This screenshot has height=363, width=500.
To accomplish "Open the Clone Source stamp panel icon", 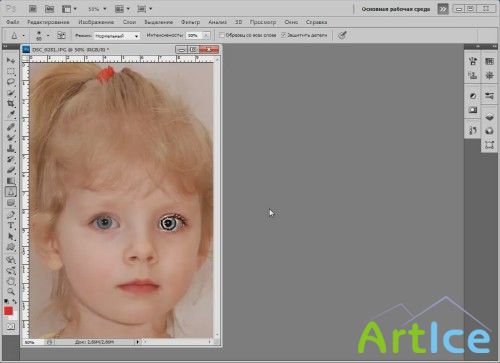I will [x=473, y=75].
